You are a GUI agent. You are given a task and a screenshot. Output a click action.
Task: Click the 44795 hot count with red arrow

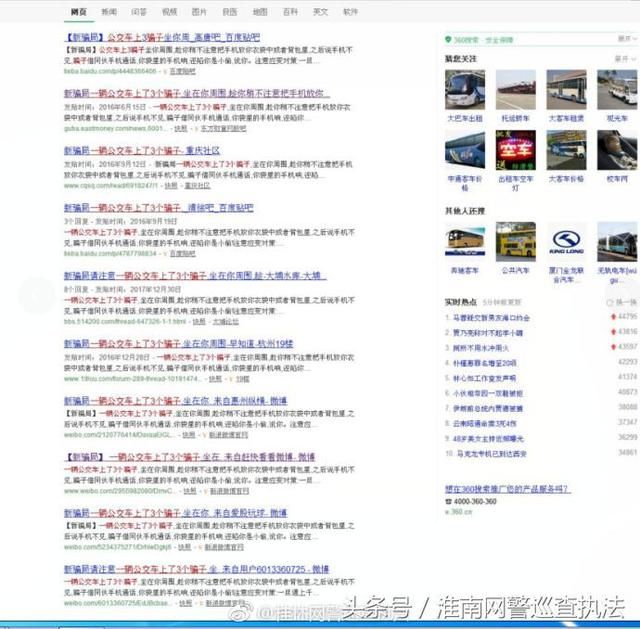tap(624, 316)
